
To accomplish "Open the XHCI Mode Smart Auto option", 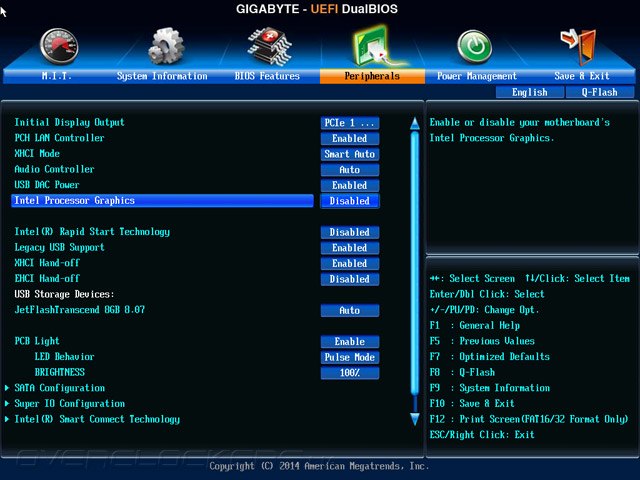I will 350,154.
